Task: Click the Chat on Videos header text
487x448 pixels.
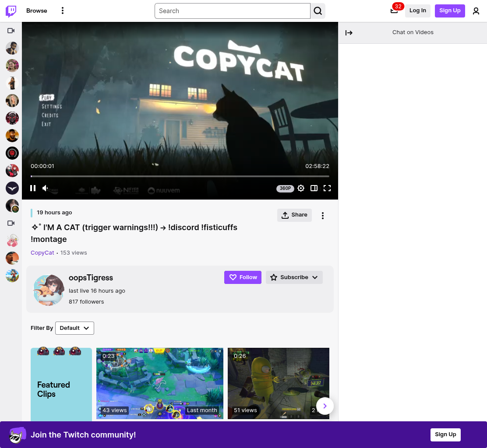Action: pos(413,32)
